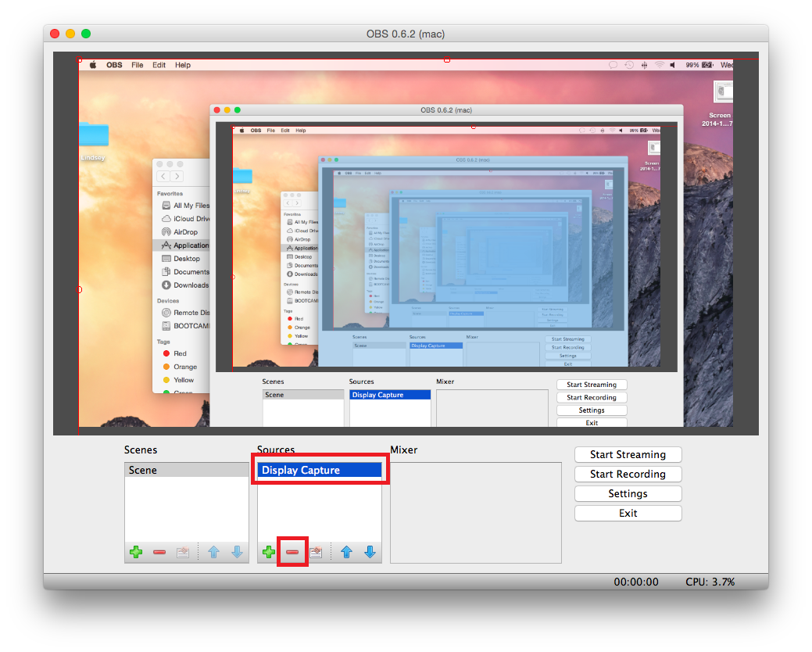Select BOOTCAMP device in outer previewed Finder sidebar

[185, 326]
